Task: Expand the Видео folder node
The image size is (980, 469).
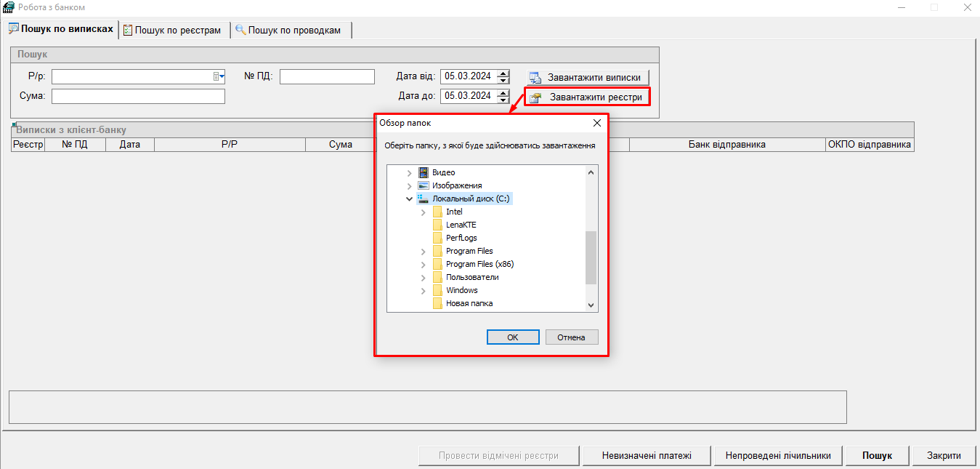Action: (x=409, y=173)
